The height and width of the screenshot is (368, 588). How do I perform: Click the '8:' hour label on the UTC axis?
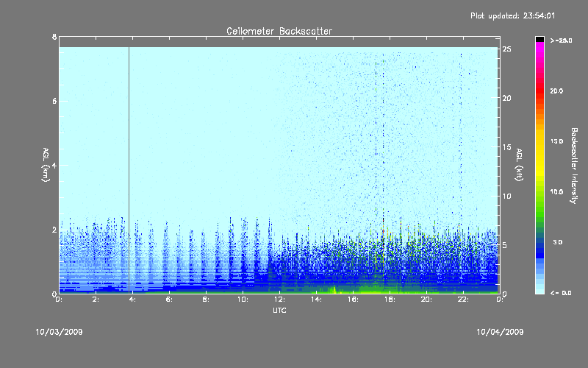coord(206,300)
